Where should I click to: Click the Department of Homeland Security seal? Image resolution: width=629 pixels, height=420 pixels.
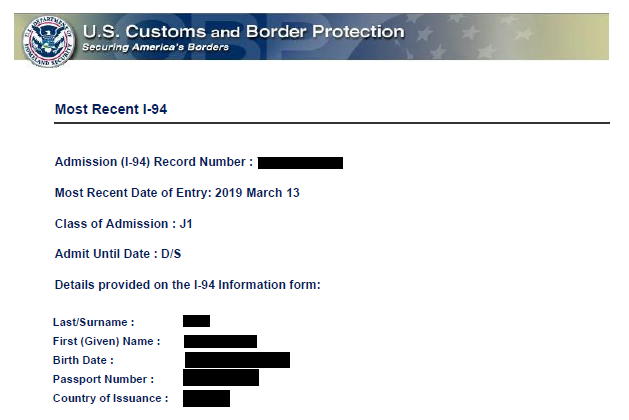pyautogui.click(x=46, y=37)
